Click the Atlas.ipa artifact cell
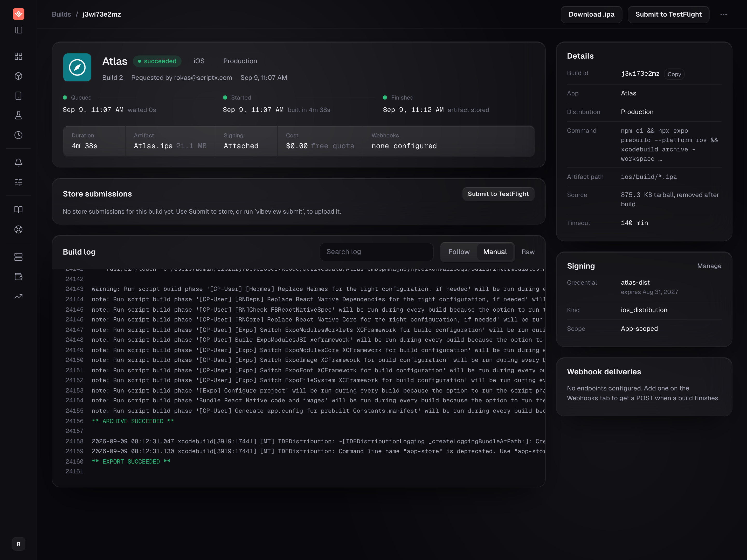Viewport: 747px width, 560px height. coord(170,141)
